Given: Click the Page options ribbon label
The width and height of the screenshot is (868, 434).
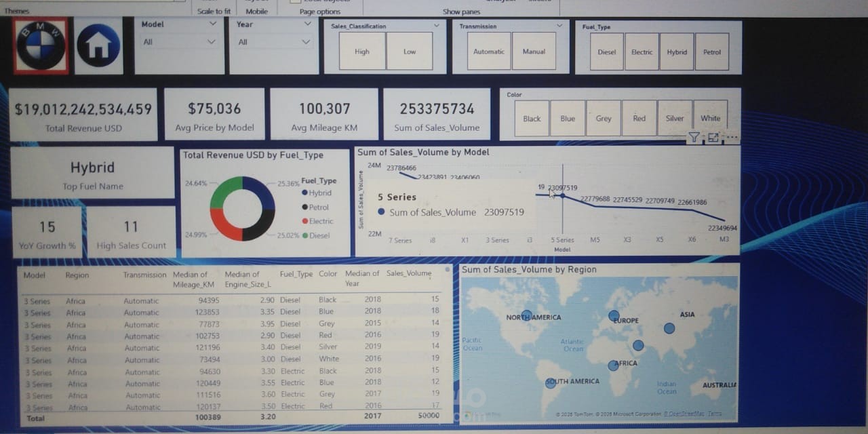Looking at the screenshot, I should tap(320, 12).
